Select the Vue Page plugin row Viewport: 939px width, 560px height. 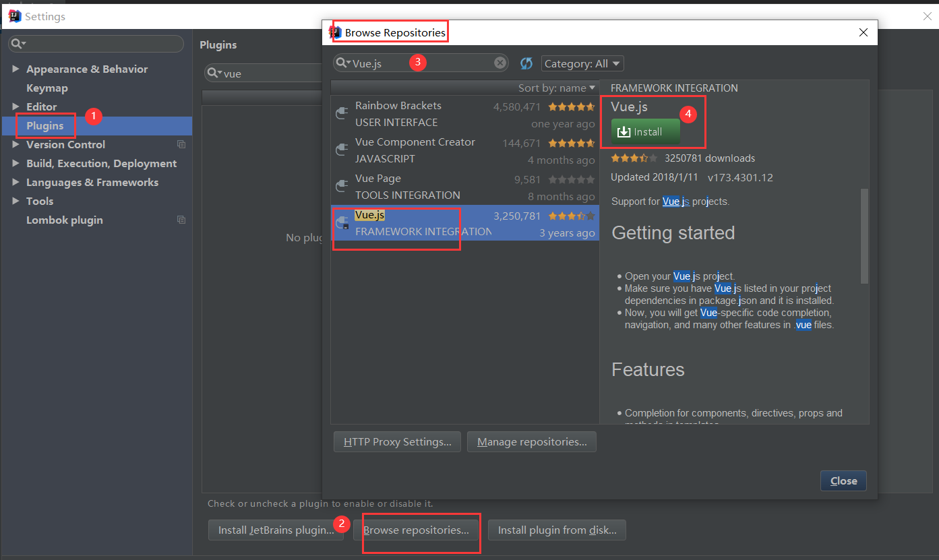[x=464, y=187]
